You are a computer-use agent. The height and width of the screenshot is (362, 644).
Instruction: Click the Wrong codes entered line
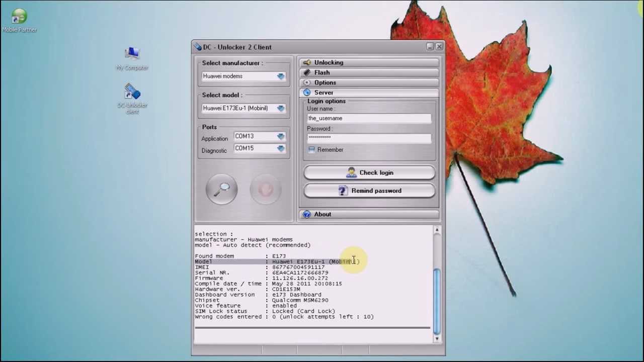(284, 317)
